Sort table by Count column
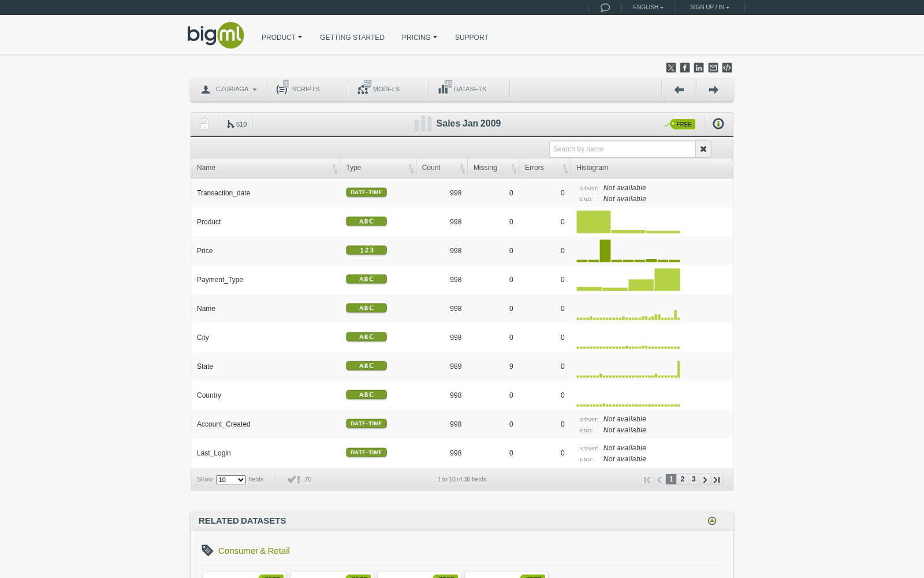The width and height of the screenshot is (924, 578). (442, 168)
